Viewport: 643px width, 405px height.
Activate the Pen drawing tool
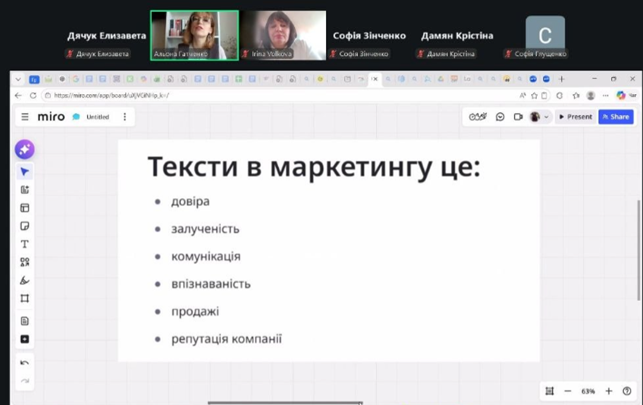pos(25,280)
